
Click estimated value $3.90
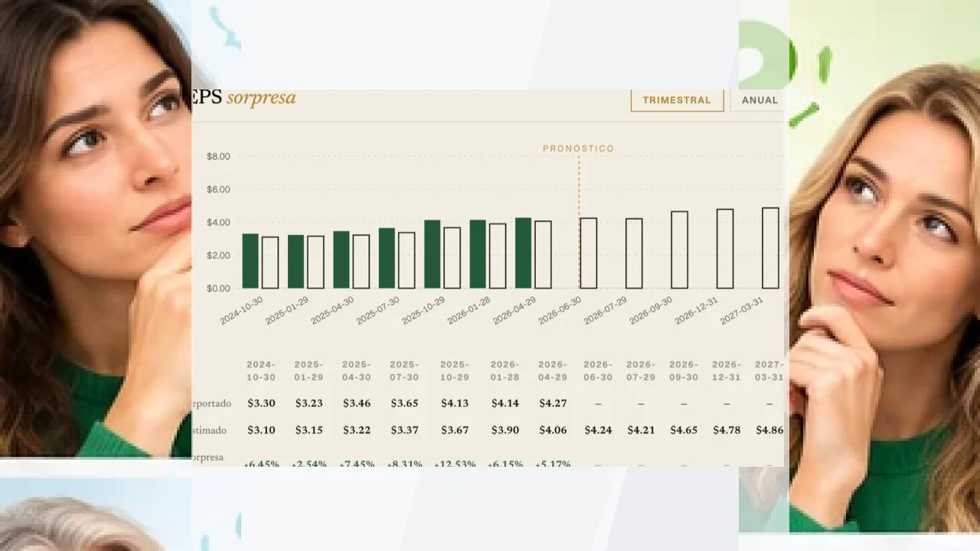[505, 431]
